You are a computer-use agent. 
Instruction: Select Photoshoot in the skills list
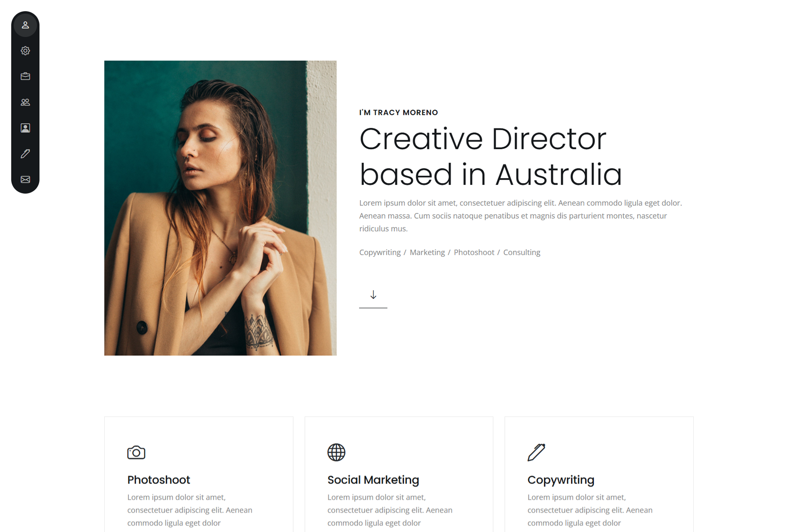pyautogui.click(x=474, y=252)
